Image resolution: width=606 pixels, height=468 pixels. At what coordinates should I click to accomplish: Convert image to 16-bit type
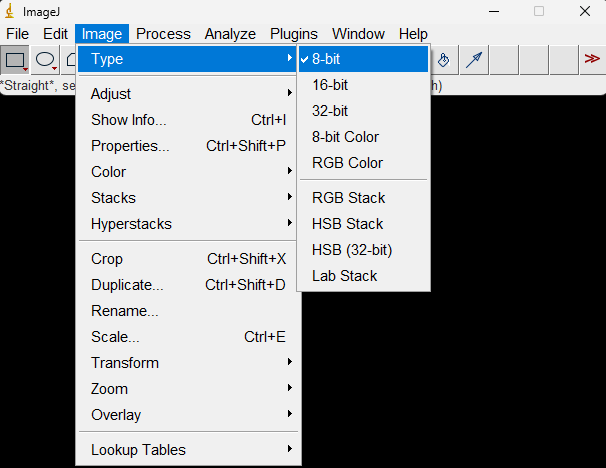[x=363, y=85]
